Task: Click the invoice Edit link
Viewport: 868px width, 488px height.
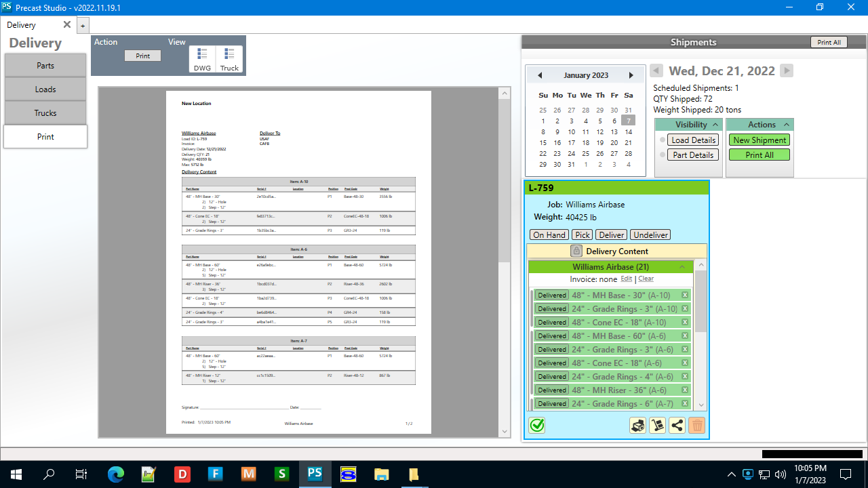Action: point(626,279)
